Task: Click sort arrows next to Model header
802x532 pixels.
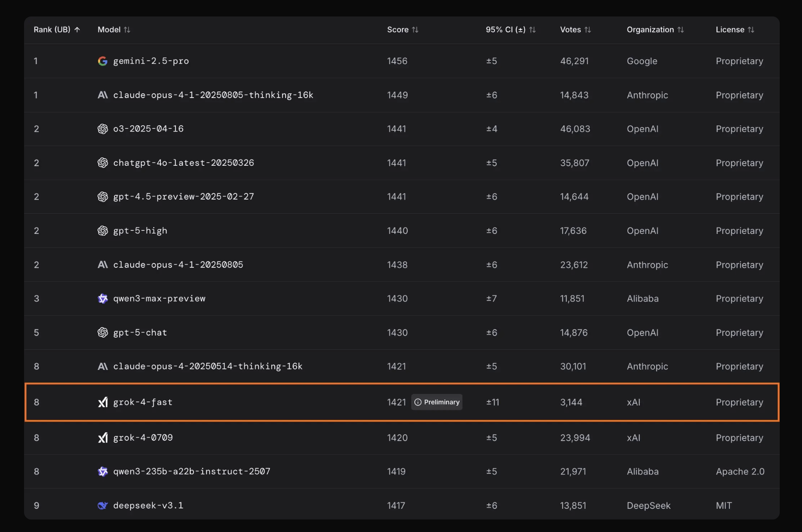Action: 127,29
